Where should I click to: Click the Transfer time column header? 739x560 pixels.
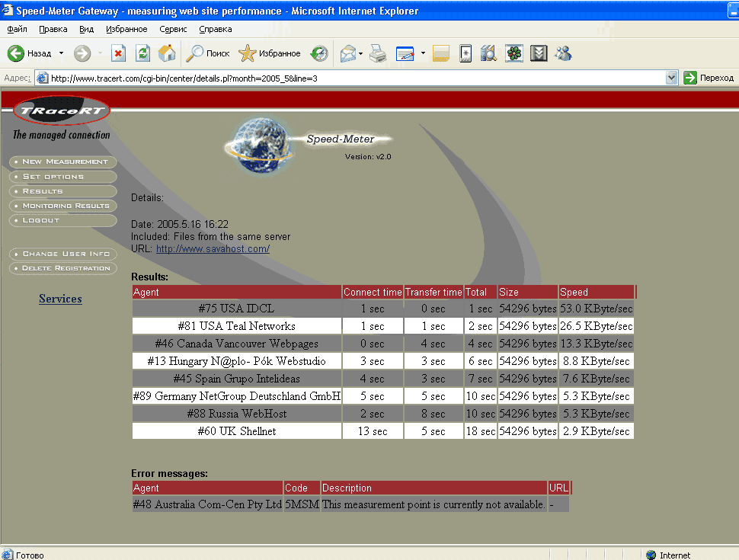(433, 292)
